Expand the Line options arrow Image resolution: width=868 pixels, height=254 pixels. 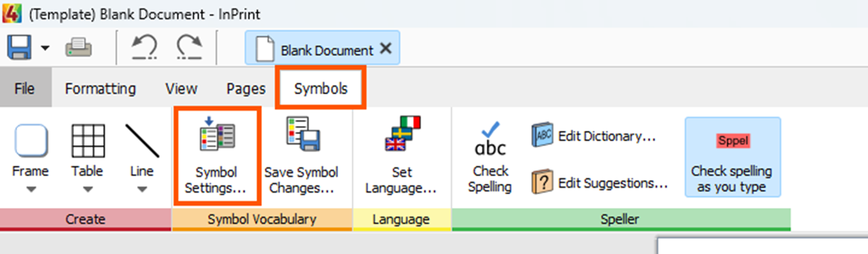(142, 189)
